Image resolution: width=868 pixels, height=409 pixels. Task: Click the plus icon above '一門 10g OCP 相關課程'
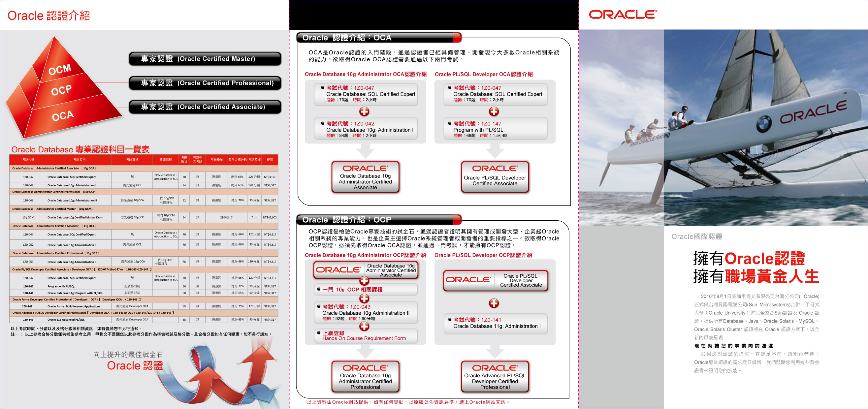pos(364,281)
